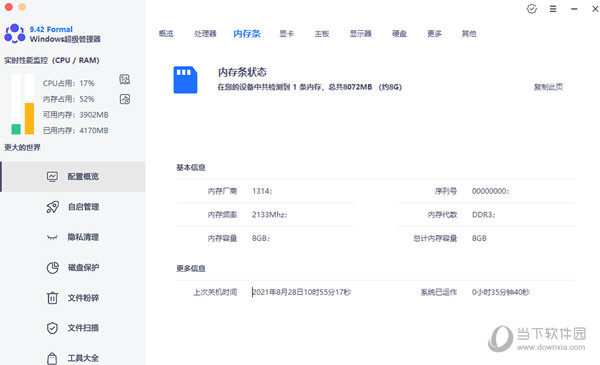The width and height of the screenshot is (600, 365).
Task: Click the 内存代数 value DDR3;
Action: (x=483, y=215)
